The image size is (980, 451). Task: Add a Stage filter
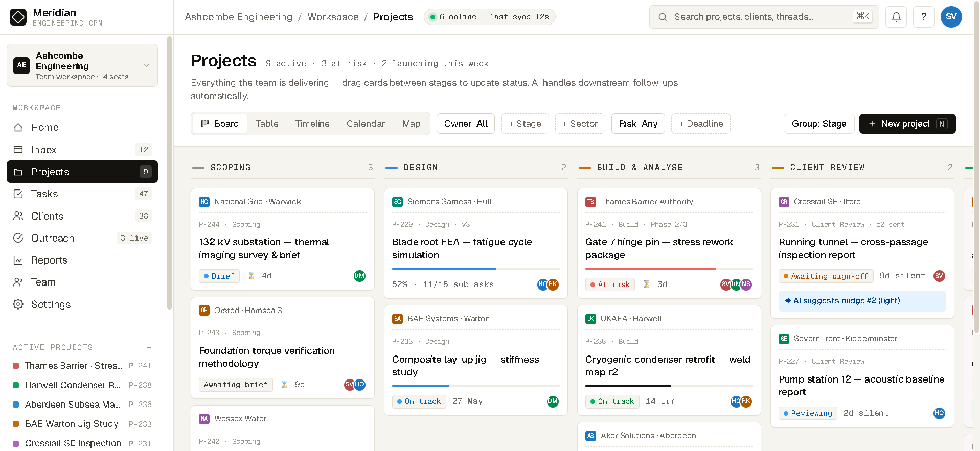click(x=525, y=124)
